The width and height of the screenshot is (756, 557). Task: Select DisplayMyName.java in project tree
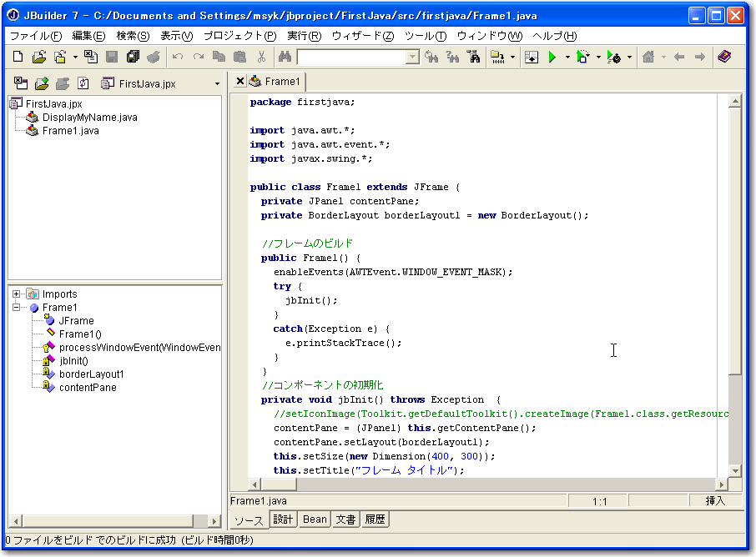coord(89,118)
